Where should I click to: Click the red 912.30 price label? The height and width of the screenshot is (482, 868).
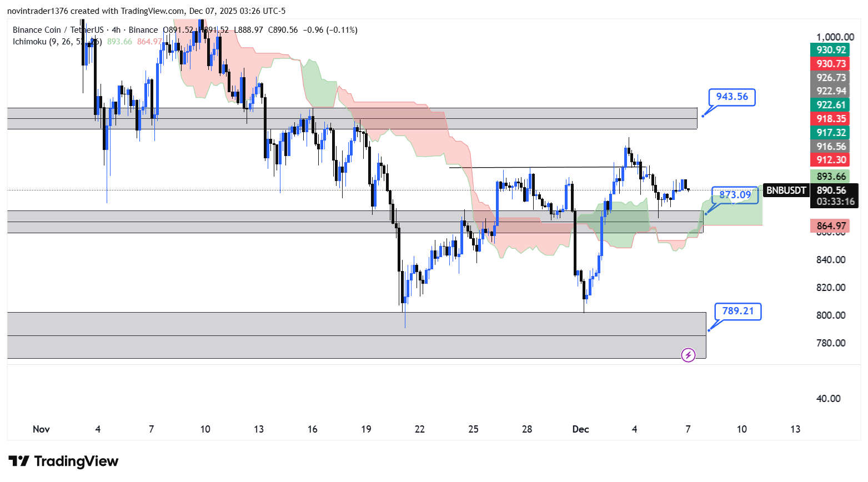pyautogui.click(x=831, y=160)
